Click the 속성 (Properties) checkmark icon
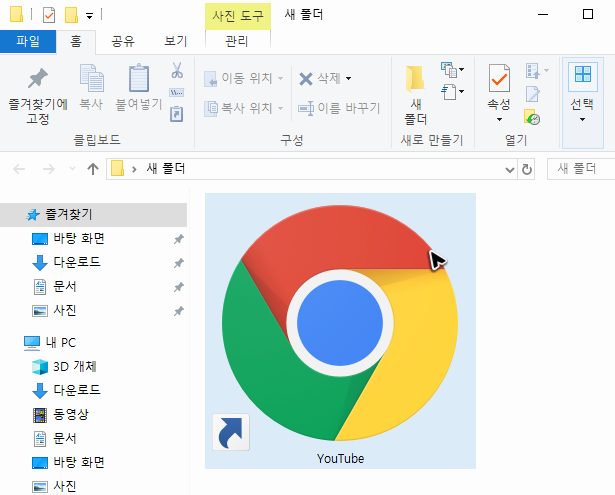Viewport: 615px width, 495px height. coord(499,78)
